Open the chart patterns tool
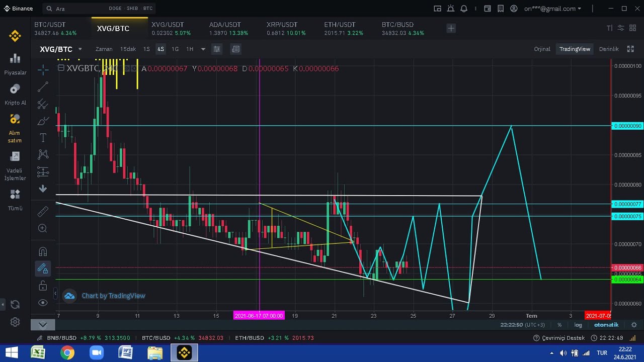Viewport: 644px width, 362px height. click(43, 154)
